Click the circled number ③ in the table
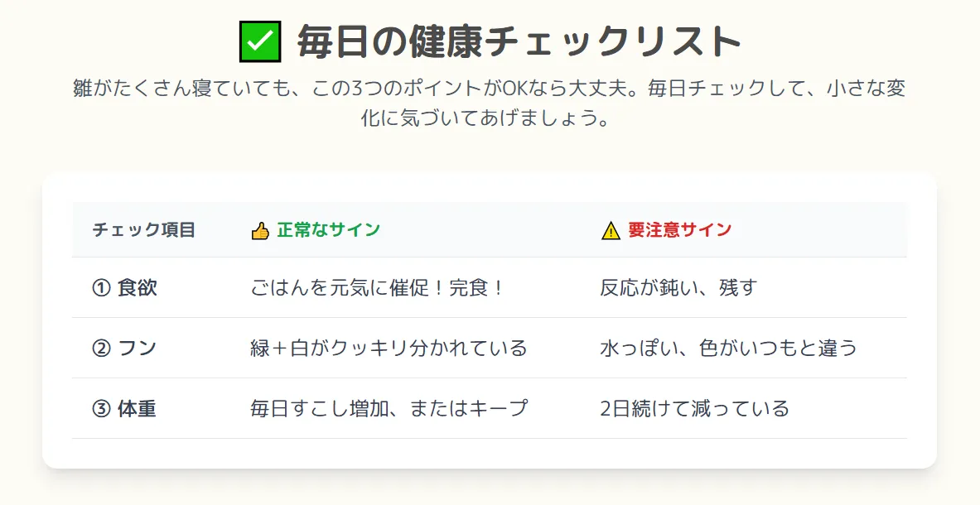Screen dimensions: 980x505 [x=101, y=409]
